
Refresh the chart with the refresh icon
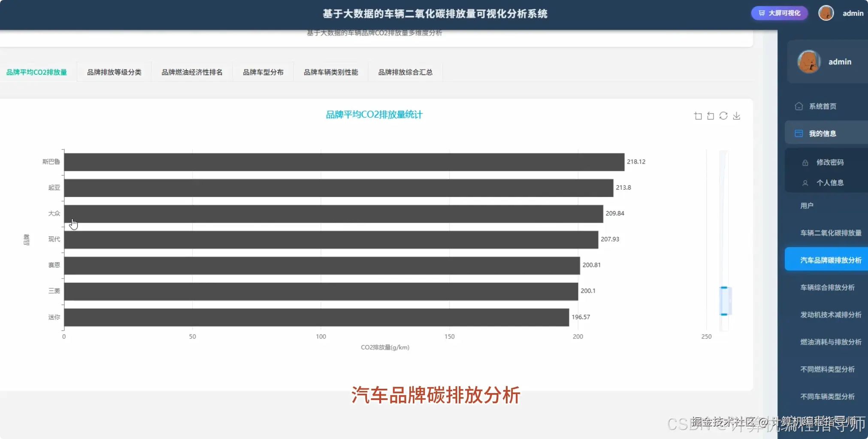(724, 115)
